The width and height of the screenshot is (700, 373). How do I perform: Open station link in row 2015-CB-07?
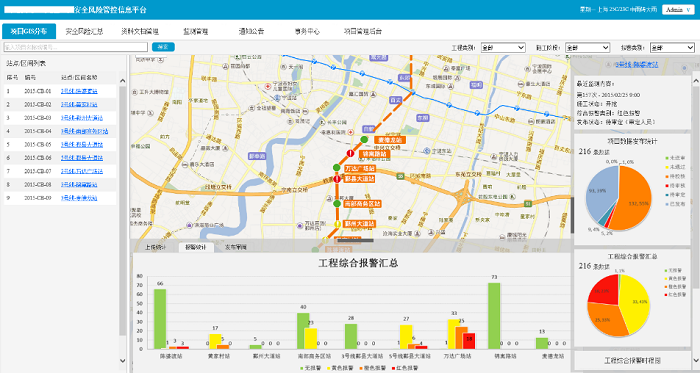click(x=82, y=171)
